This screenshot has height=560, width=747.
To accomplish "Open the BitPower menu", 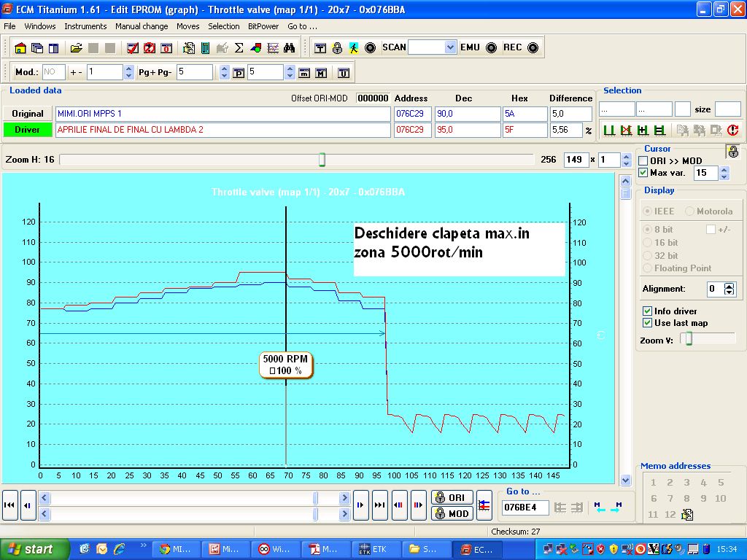I will (x=263, y=26).
